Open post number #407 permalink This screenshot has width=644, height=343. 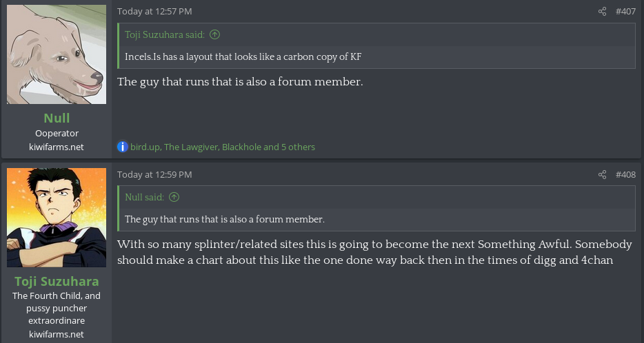(625, 12)
